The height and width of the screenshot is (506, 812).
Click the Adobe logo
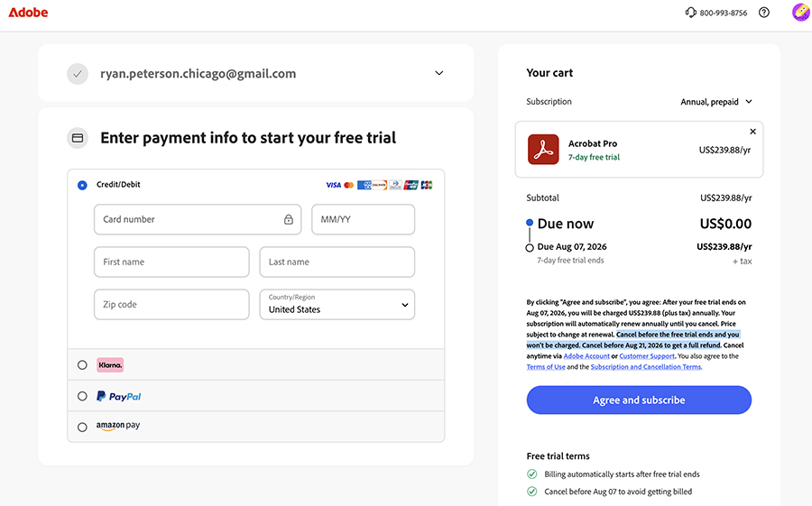(28, 13)
